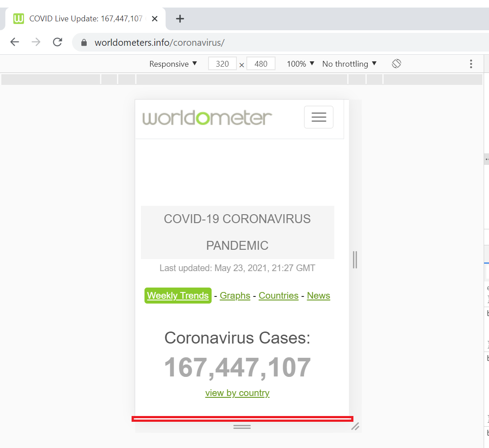
Task: Open a new browser tab
Action: click(180, 19)
